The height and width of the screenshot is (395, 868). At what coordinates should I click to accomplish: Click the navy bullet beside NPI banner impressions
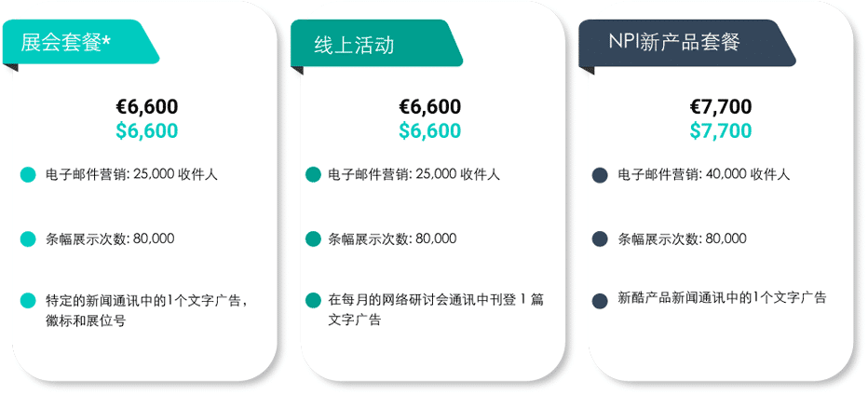coord(600,239)
